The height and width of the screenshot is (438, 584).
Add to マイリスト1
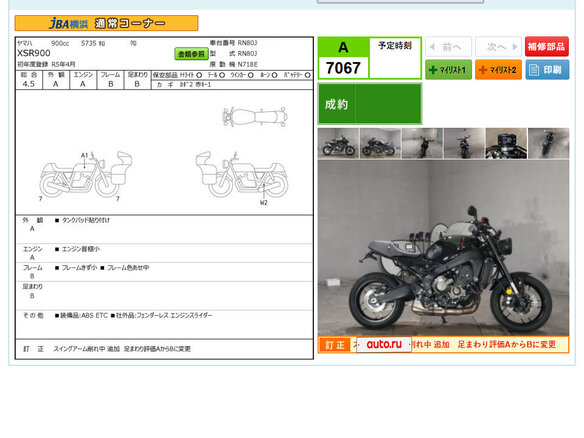pyautogui.click(x=448, y=70)
